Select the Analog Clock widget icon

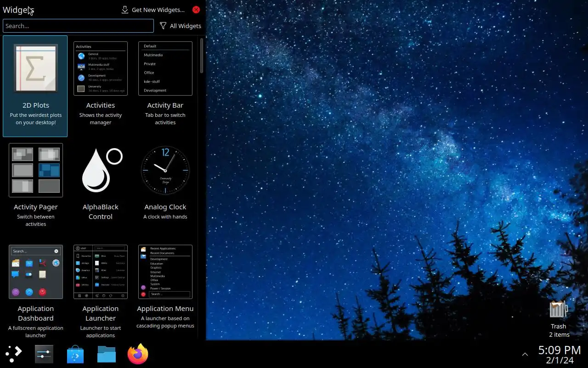point(165,170)
